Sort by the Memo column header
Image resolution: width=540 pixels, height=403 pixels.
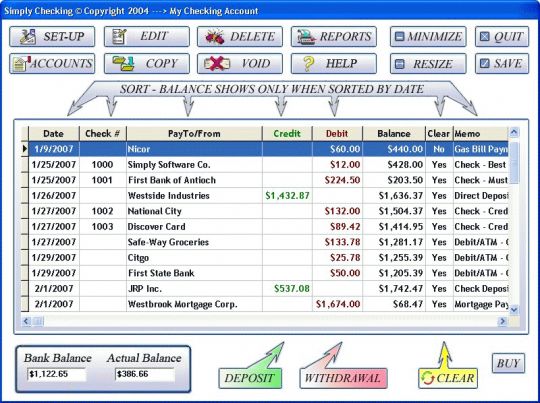point(480,134)
